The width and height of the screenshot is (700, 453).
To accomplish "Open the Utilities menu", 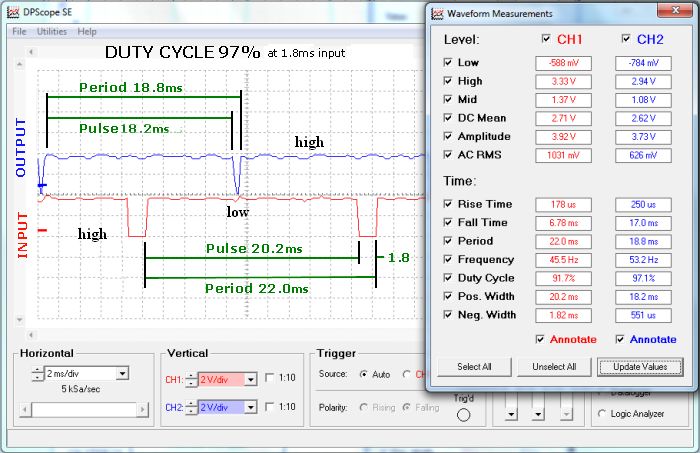I will (x=52, y=32).
